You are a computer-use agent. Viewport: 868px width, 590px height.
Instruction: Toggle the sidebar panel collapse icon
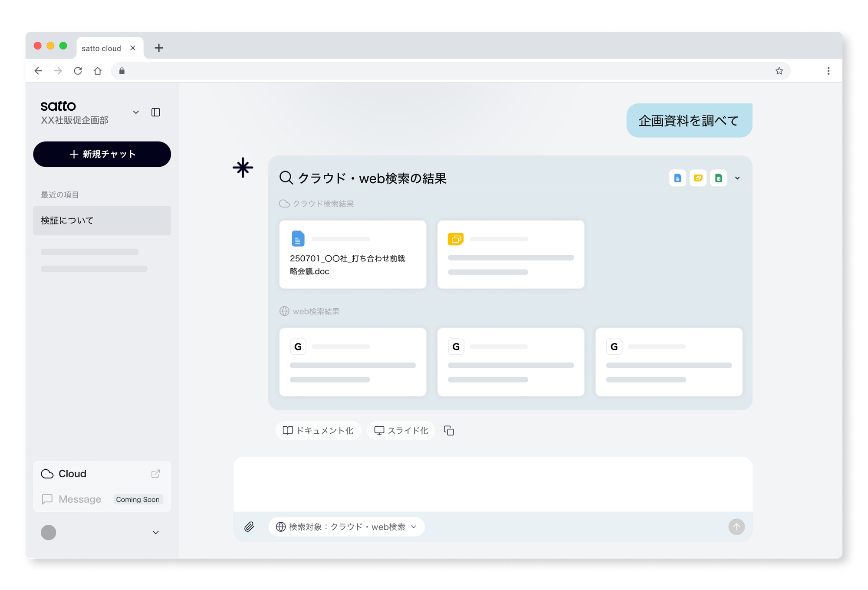[x=156, y=112]
